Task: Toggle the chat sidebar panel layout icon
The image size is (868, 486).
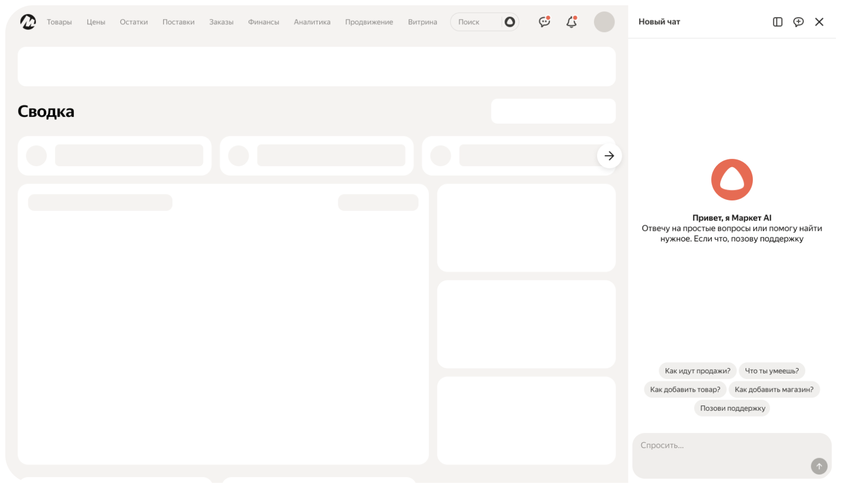Action: (x=778, y=22)
